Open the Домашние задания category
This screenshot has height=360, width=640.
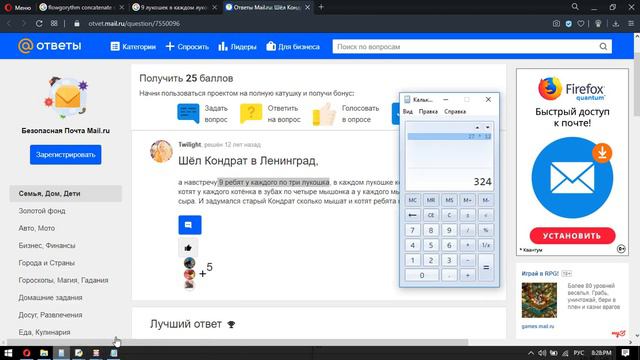[x=50, y=298]
